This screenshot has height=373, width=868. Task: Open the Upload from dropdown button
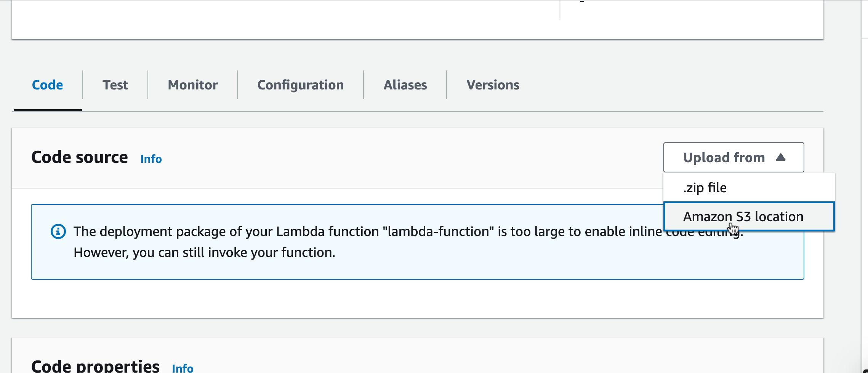point(733,158)
